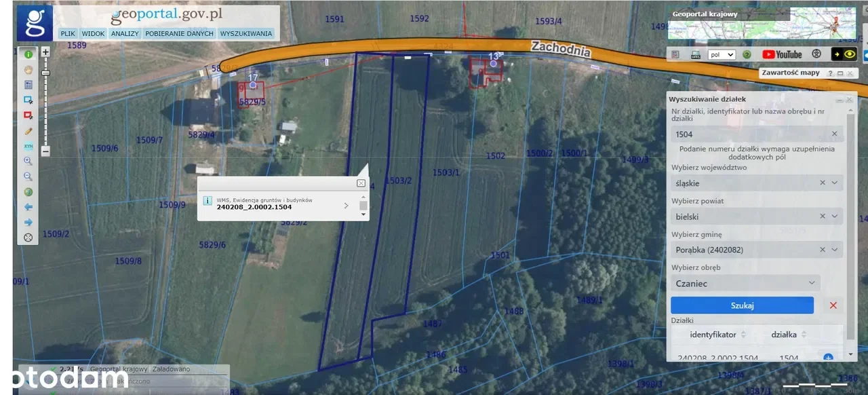
Task: Click the green help question mark
Action: tap(747, 54)
